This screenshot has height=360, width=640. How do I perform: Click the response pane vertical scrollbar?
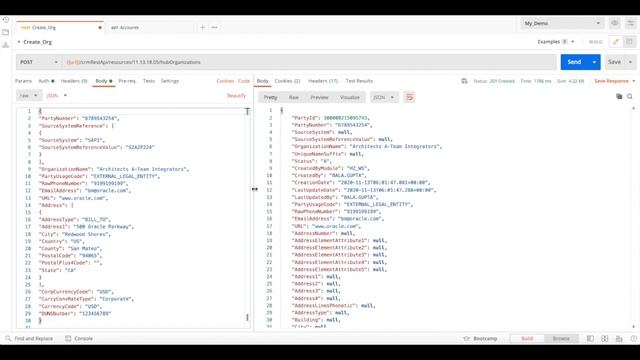[633, 217]
